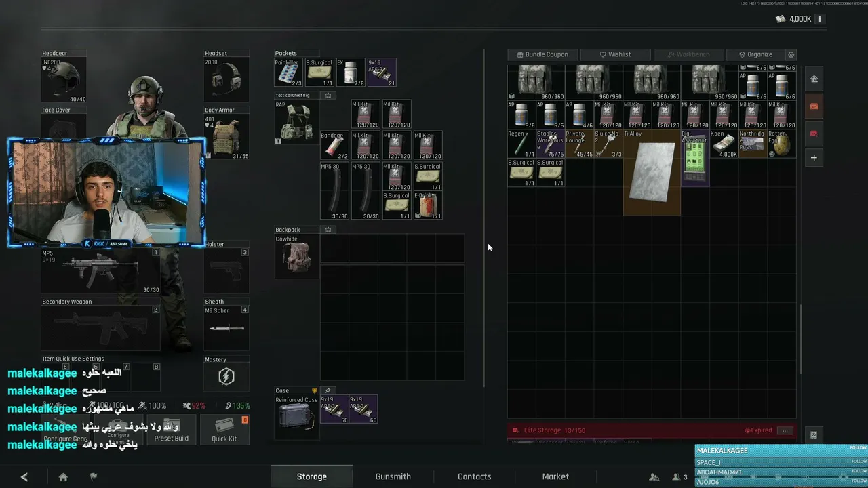Select the Ti Alloy sheet item

(652, 173)
